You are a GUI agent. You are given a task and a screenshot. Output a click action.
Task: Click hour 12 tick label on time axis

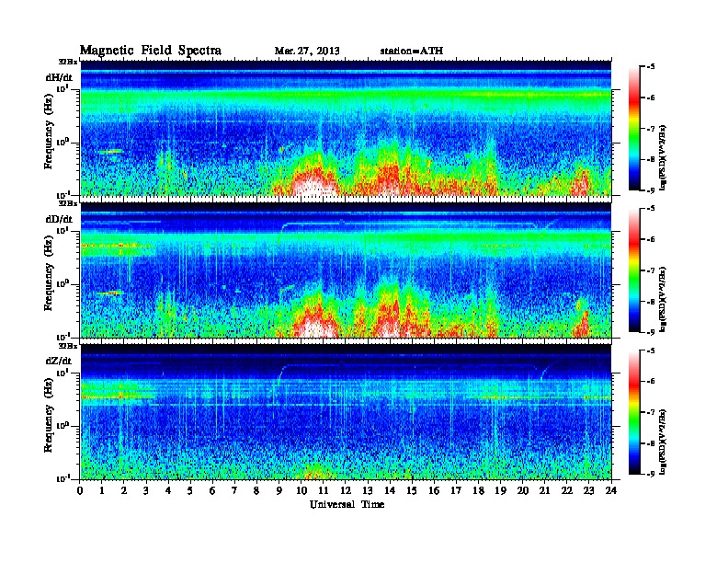pos(346,490)
